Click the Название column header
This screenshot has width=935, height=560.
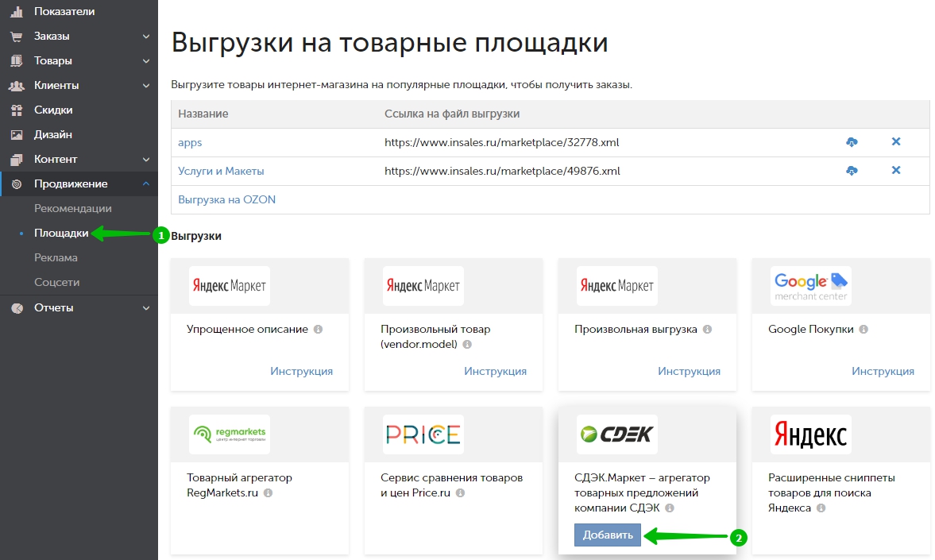coord(203,114)
